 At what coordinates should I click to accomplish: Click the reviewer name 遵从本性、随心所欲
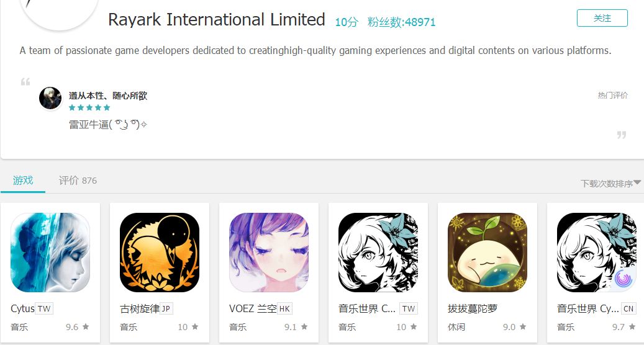coord(108,96)
